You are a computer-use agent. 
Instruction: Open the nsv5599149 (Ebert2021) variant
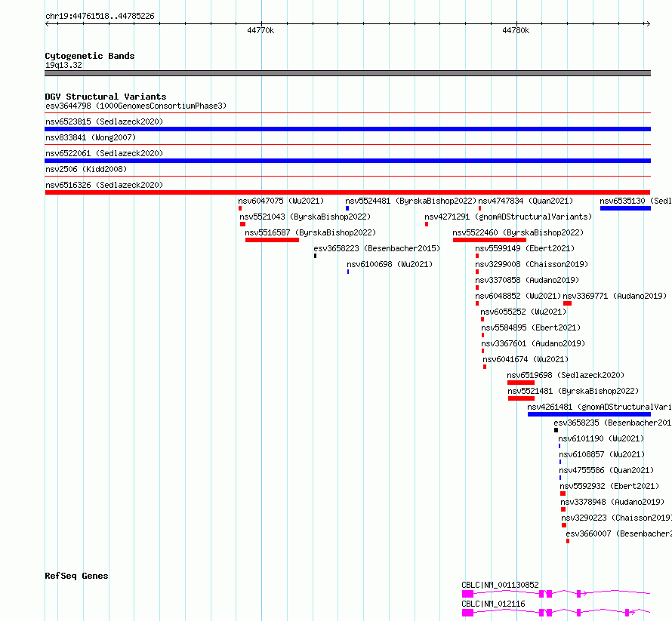[525, 248]
